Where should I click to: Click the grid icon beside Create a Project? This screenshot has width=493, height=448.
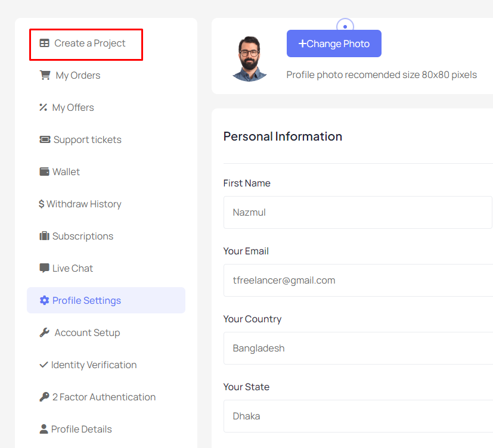[x=44, y=43]
